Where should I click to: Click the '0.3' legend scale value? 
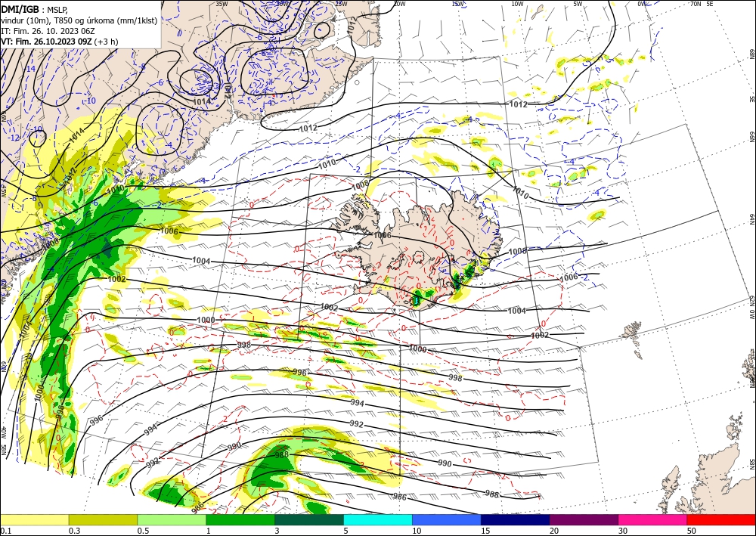(x=74, y=531)
